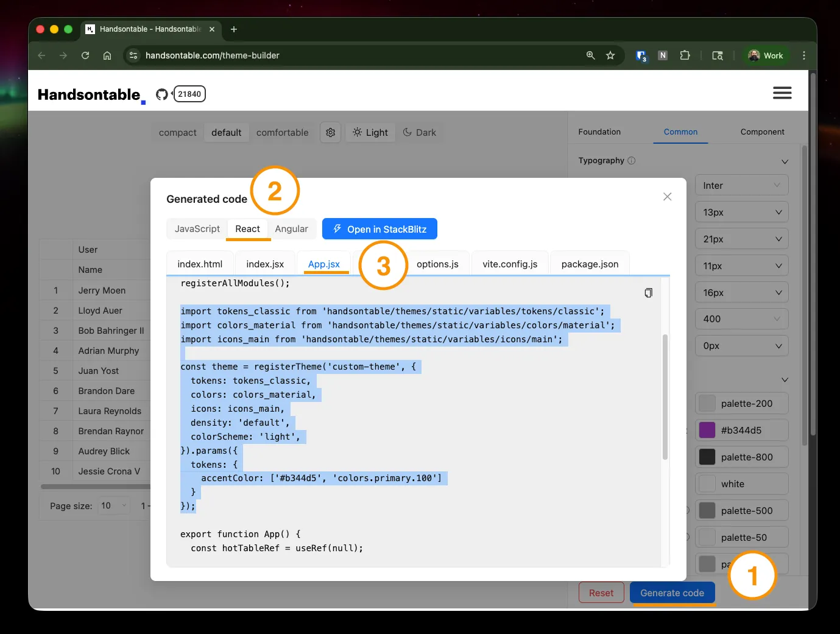The height and width of the screenshot is (634, 840).
Task: Select Light color scheme
Action: click(370, 132)
